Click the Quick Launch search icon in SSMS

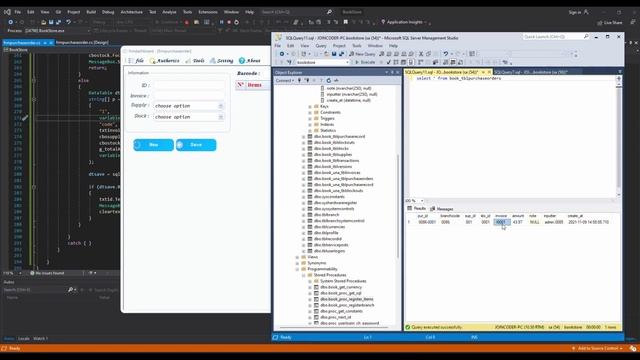(x=586, y=37)
